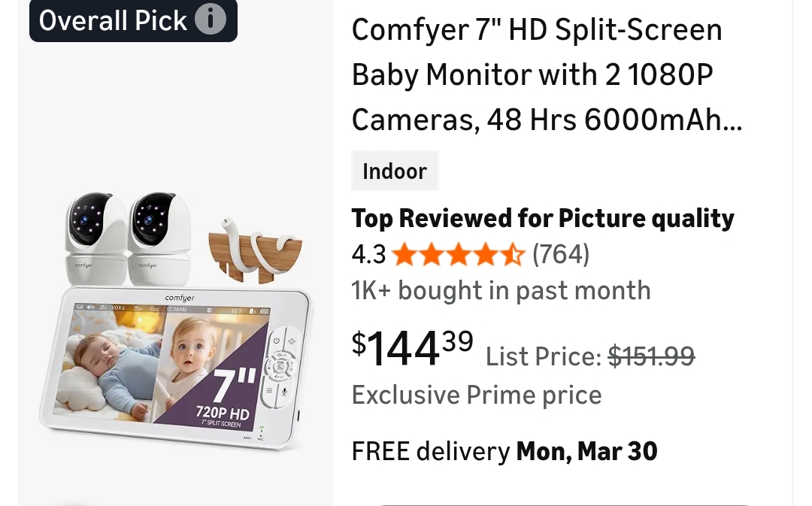Click the 7" 720P HD label on monitor
The width and height of the screenshot is (812, 506).
coord(224,398)
